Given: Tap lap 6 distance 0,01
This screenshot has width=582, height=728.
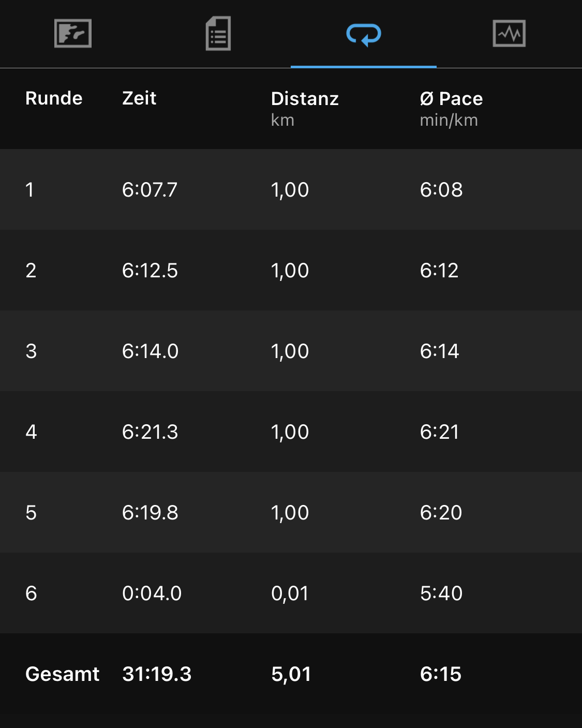Looking at the screenshot, I should point(290,593).
